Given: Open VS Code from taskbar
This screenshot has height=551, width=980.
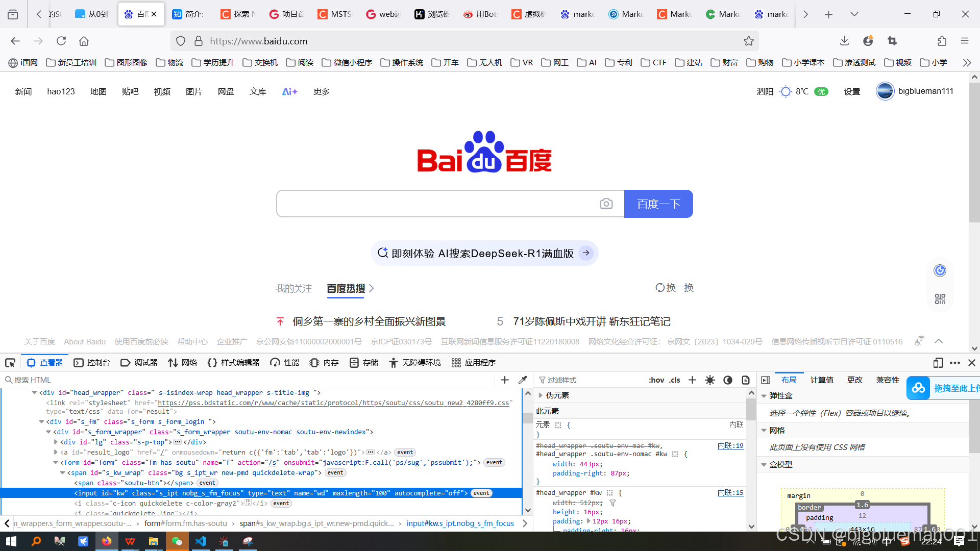Looking at the screenshot, I should point(201,541).
